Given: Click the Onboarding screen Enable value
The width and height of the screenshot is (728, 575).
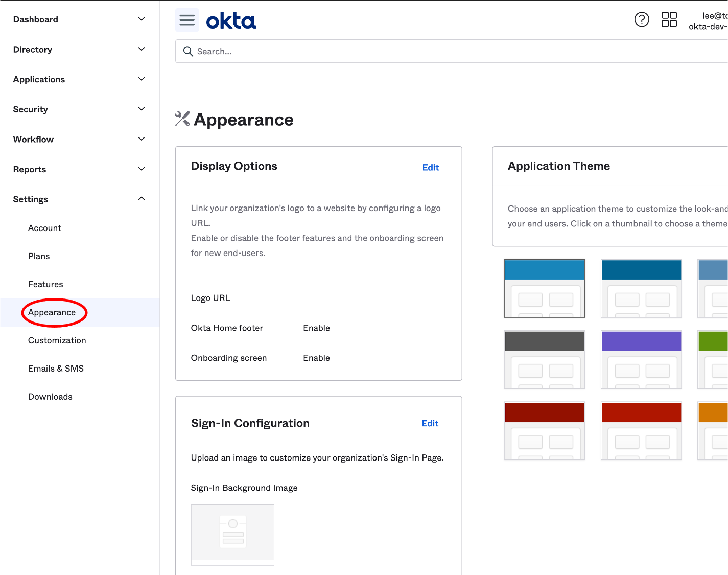Looking at the screenshot, I should pos(316,358).
